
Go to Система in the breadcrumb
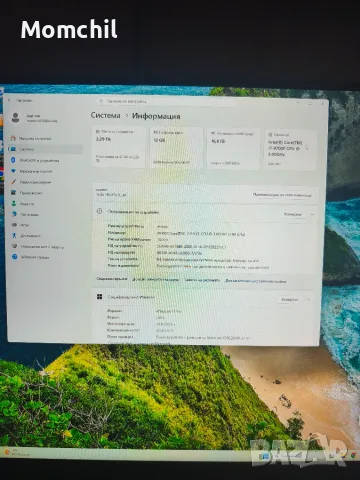[x=105, y=115]
